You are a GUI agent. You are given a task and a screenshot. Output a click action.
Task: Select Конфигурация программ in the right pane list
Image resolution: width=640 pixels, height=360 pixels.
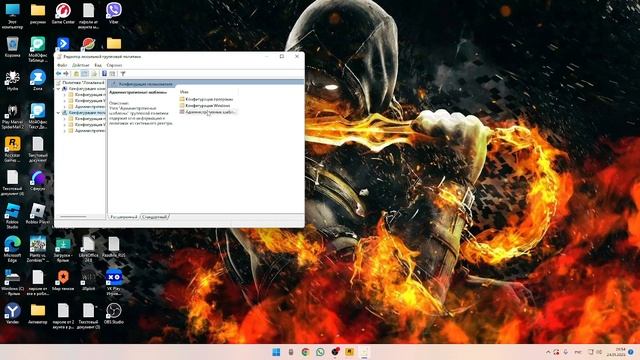(x=206, y=99)
